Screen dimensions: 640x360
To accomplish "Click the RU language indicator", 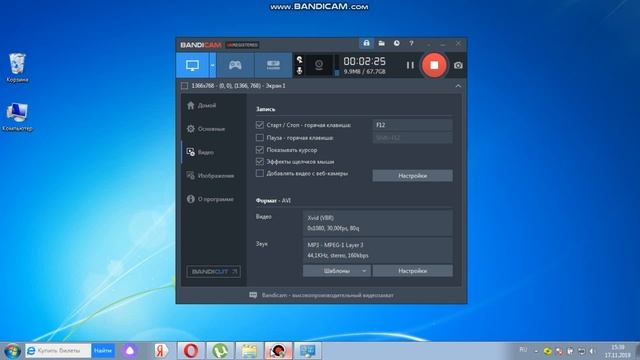I will (x=523, y=350).
